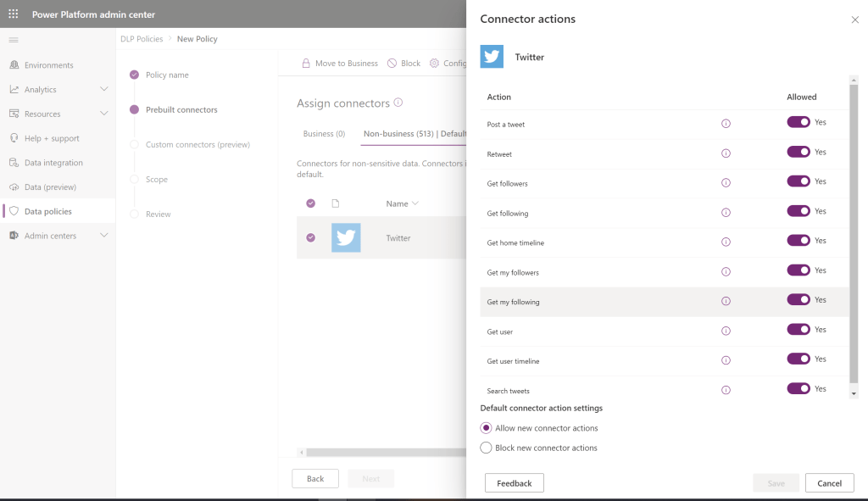
Task: Open the app launcher waffle icon
Action: [x=14, y=14]
